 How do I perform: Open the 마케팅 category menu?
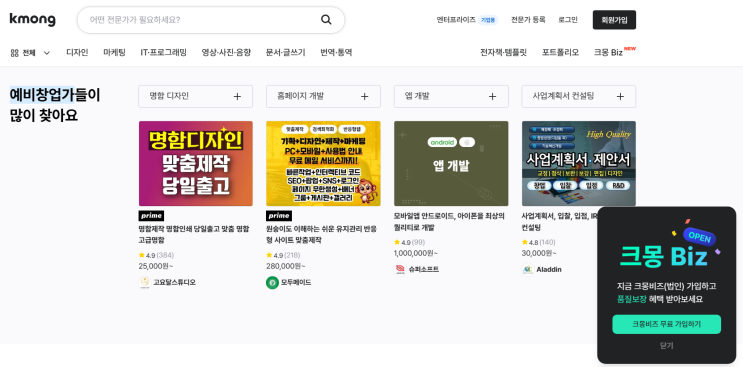pyautogui.click(x=114, y=53)
